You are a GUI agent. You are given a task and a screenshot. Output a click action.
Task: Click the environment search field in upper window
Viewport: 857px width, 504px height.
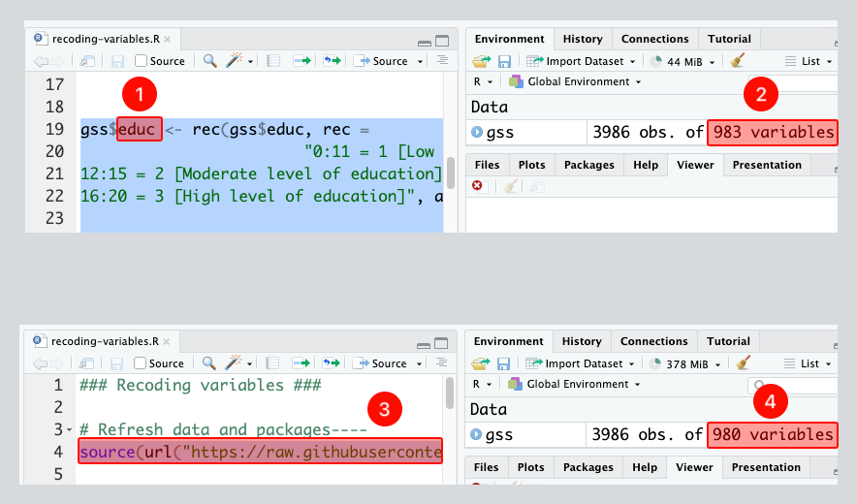[792, 83]
